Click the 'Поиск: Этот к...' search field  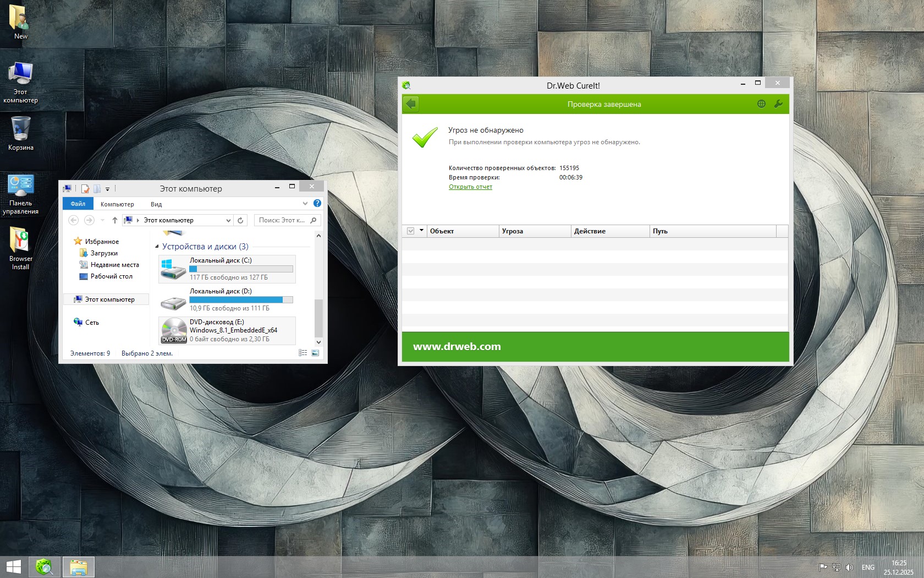282,220
